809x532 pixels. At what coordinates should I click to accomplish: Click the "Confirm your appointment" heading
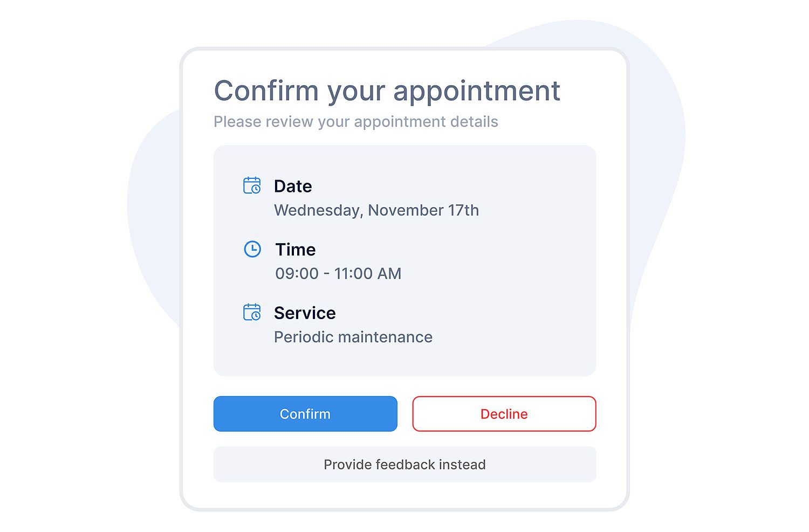387,91
